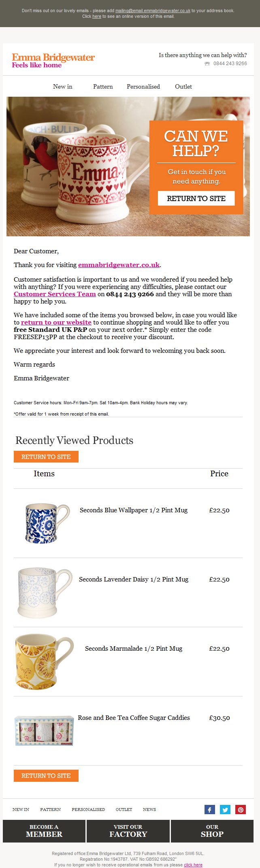Image resolution: width=260 pixels, height=868 pixels.
Task: Click the Visit Our Factory footer button
Action: [128, 831]
